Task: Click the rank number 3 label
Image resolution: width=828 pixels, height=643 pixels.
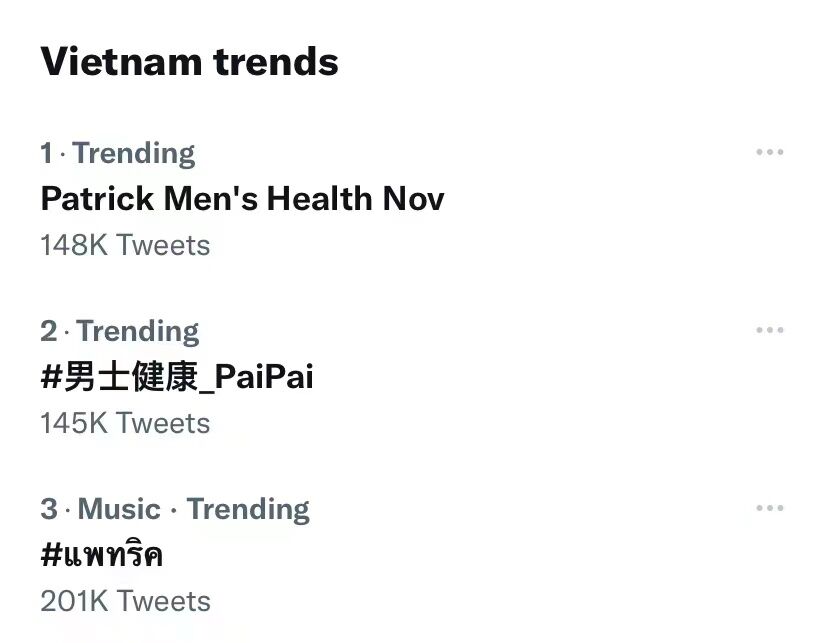Action: pos(48,509)
